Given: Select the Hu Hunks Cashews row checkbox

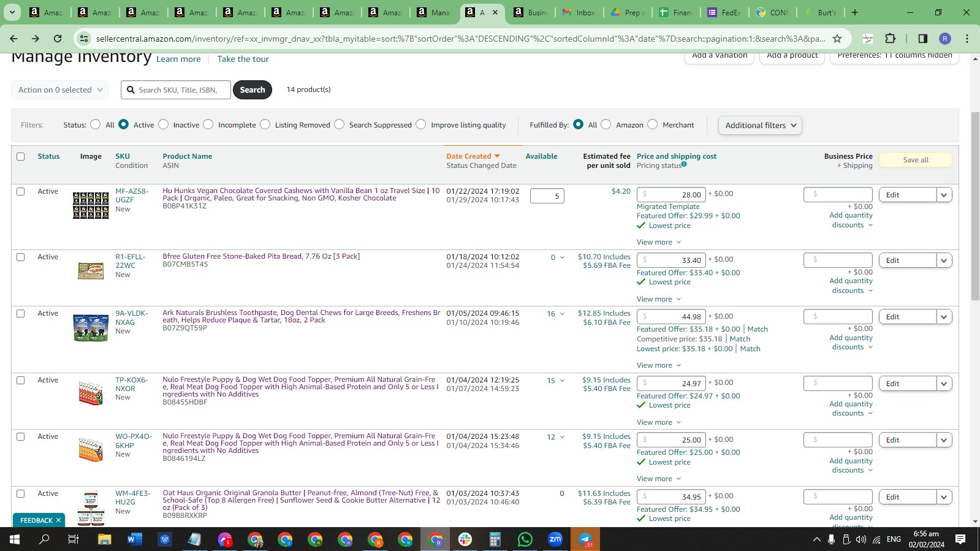Looking at the screenshot, I should click(21, 192).
